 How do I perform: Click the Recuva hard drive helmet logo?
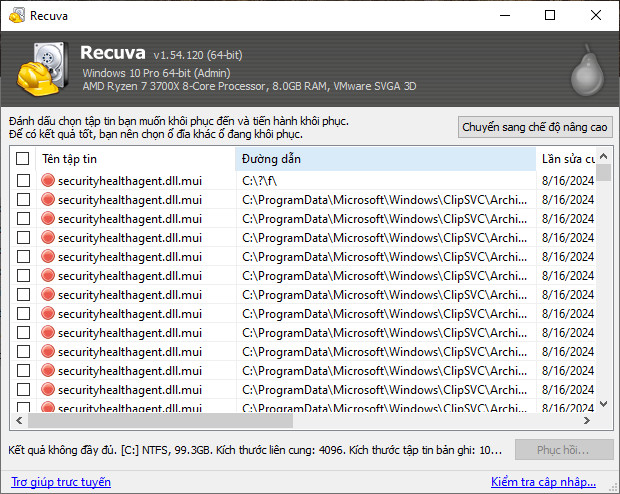42,68
